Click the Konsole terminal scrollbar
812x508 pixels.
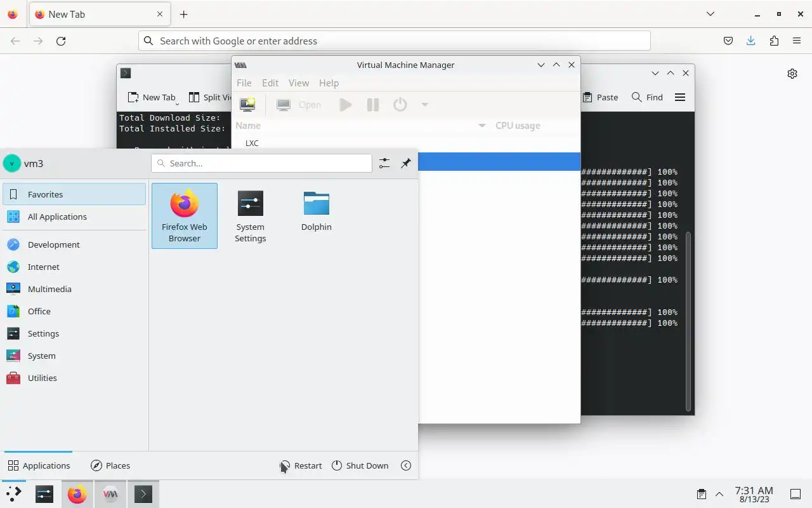(x=688, y=321)
